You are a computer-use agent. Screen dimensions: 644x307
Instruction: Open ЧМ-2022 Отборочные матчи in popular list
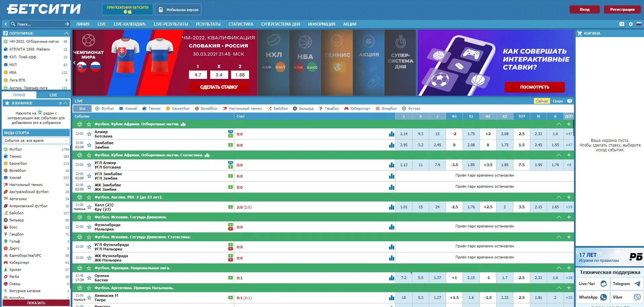[34, 41]
